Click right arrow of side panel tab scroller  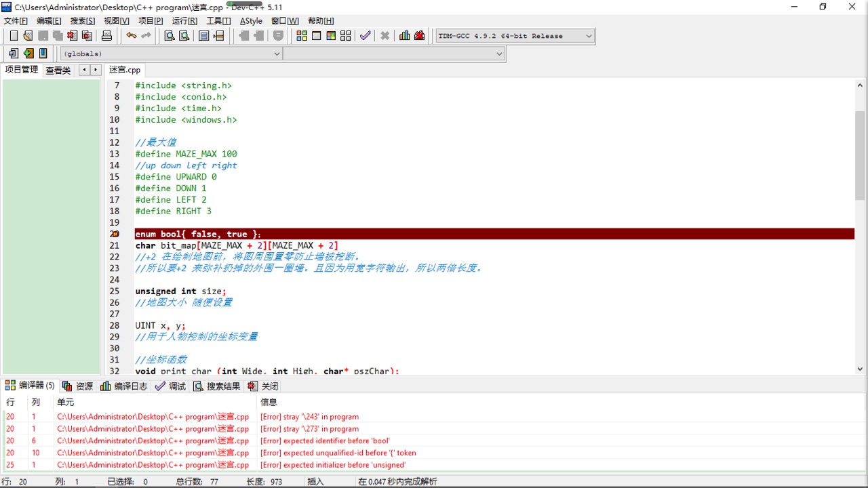96,70
